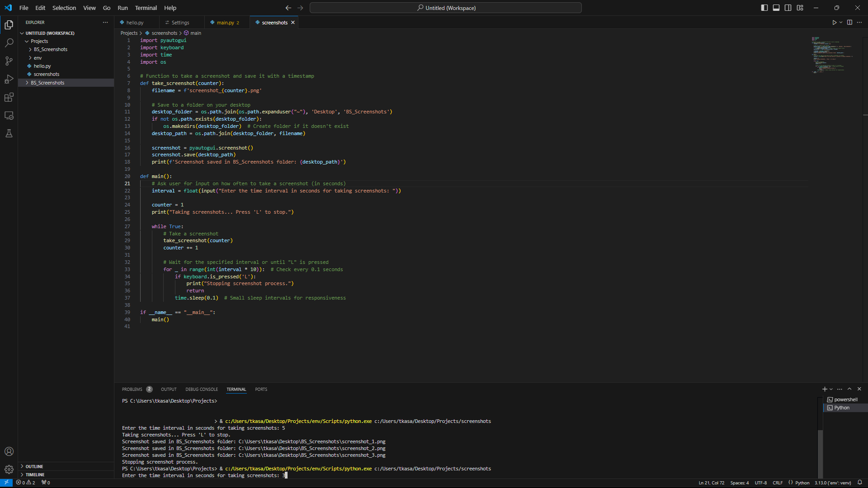Toggle Primary Side Bar visibility

tap(764, 8)
